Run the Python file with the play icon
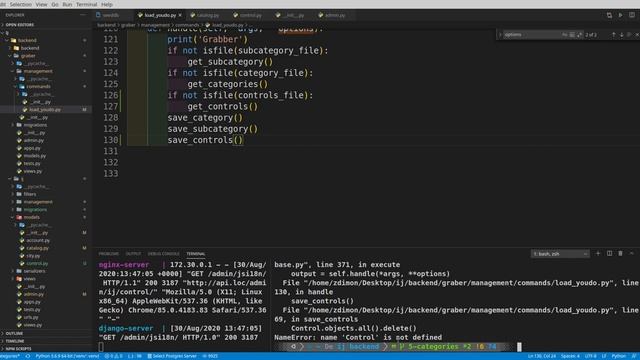The image size is (640, 360). [620, 15]
